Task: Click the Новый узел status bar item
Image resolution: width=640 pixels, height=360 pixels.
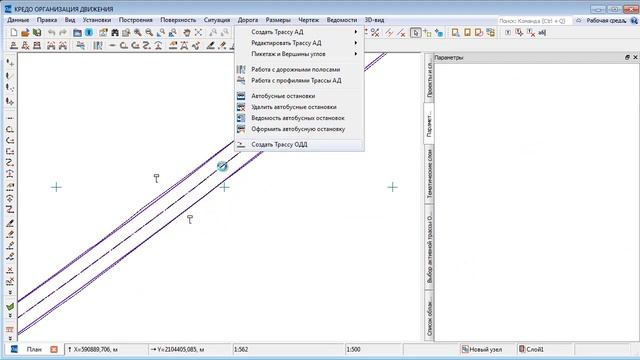Action: (x=482, y=349)
